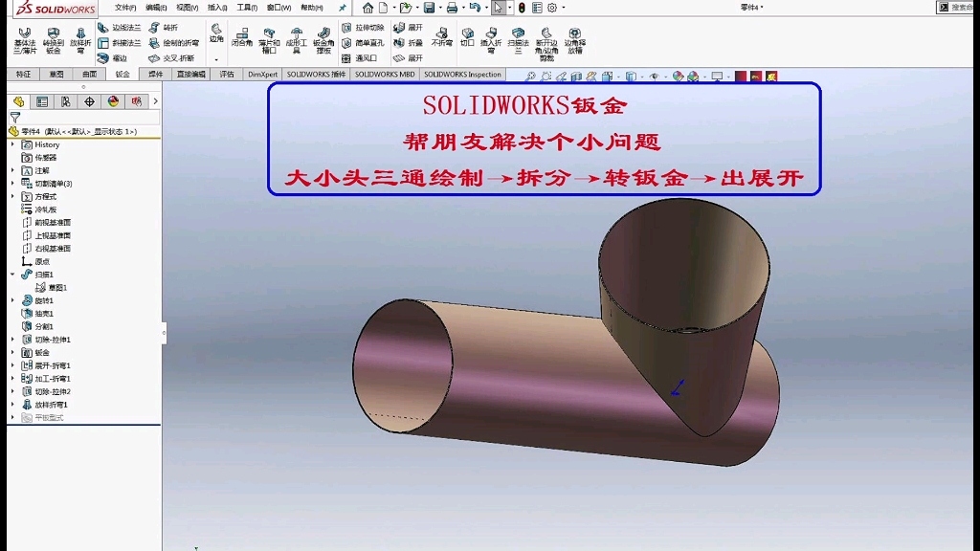The image size is (980, 551).
Task: Select the Lofted Bend (放样折弯) tool
Action: click(x=80, y=40)
